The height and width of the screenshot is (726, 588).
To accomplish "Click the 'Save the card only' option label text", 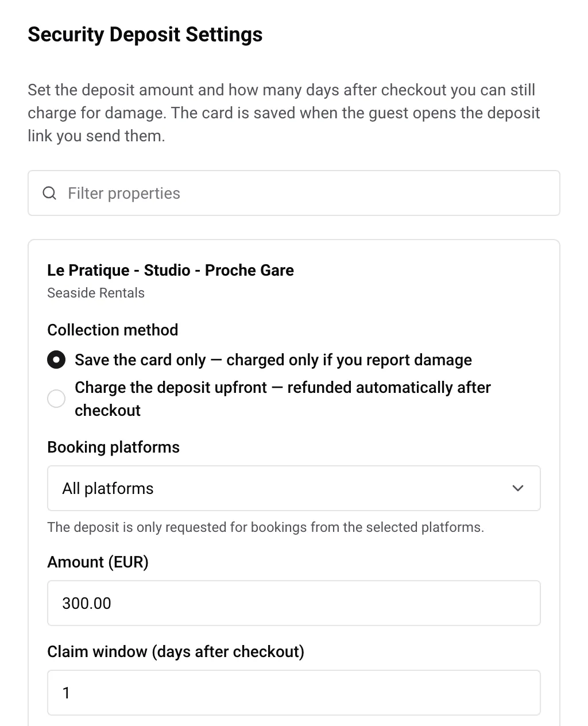I will pyautogui.click(x=273, y=360).
